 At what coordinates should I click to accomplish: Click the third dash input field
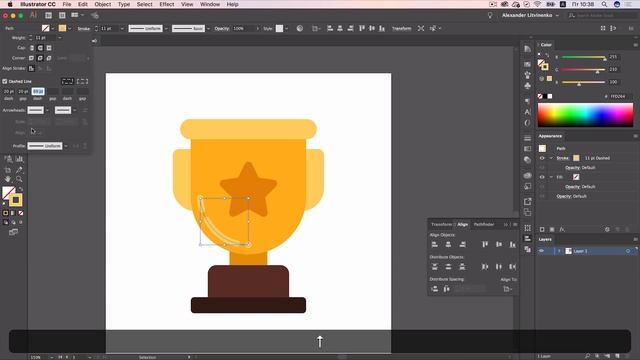click(x=38, y=91)
